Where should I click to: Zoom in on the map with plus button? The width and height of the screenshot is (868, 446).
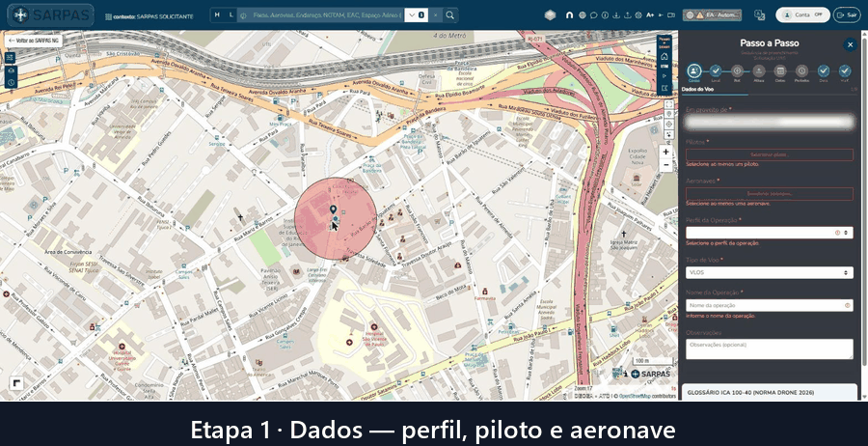tap(665, 152)
